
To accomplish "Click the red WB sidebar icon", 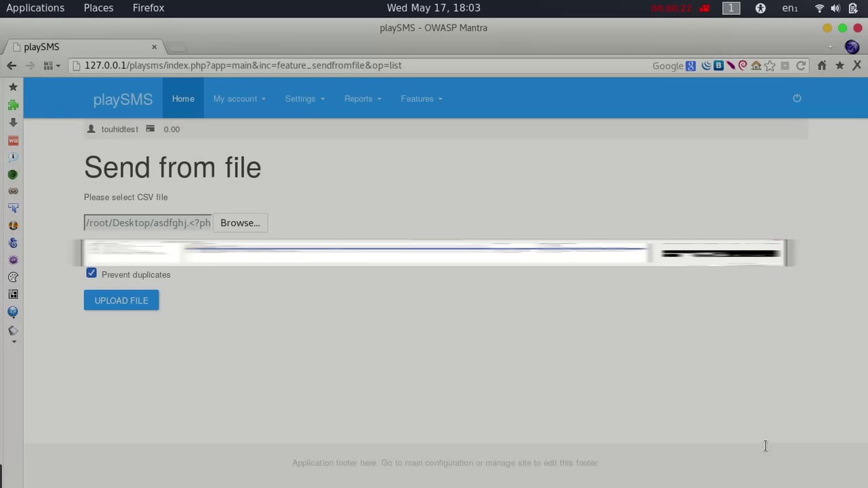I will coord(13,140).
